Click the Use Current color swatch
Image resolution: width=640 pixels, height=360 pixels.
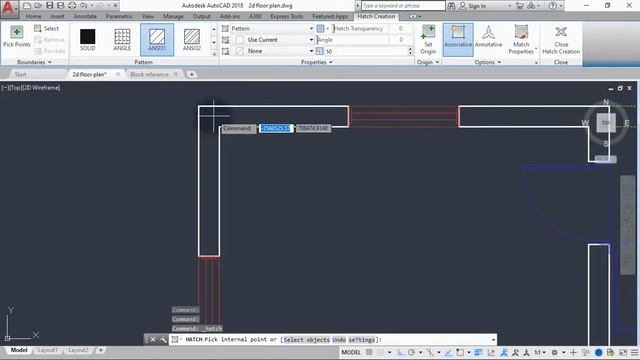click(x=240, y=40)
